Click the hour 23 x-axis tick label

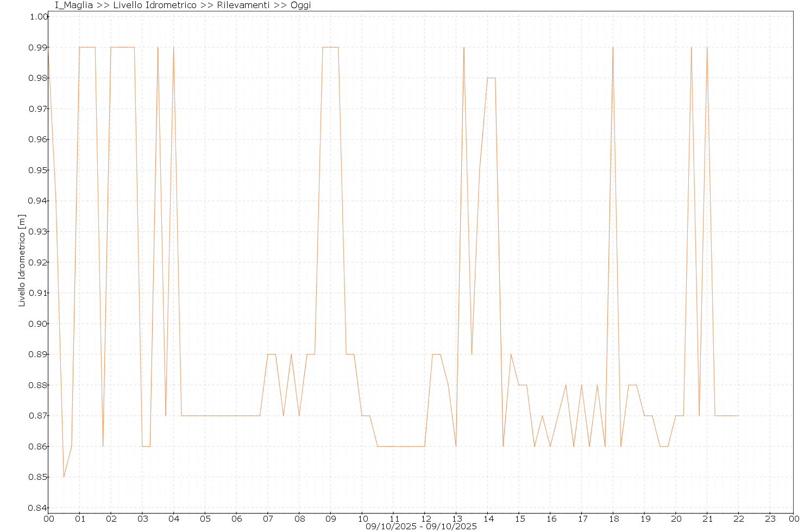[770, 518]
